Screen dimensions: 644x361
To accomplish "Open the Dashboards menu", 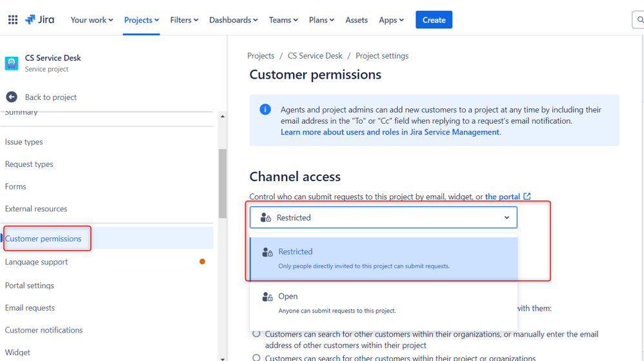I will click(234, 20).
